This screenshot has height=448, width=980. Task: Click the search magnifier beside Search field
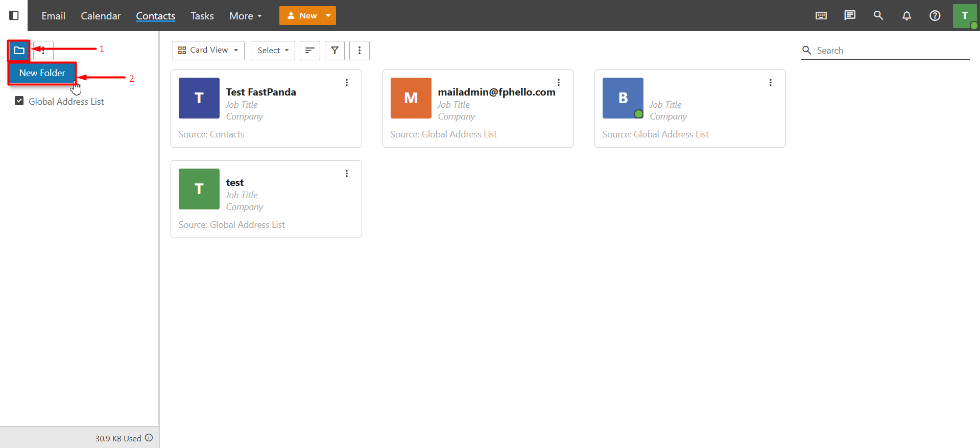point(807,50)
